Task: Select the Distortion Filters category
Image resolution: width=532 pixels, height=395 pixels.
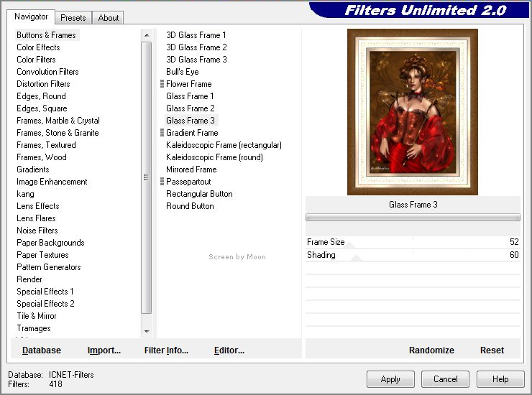Action: point(43,84)
